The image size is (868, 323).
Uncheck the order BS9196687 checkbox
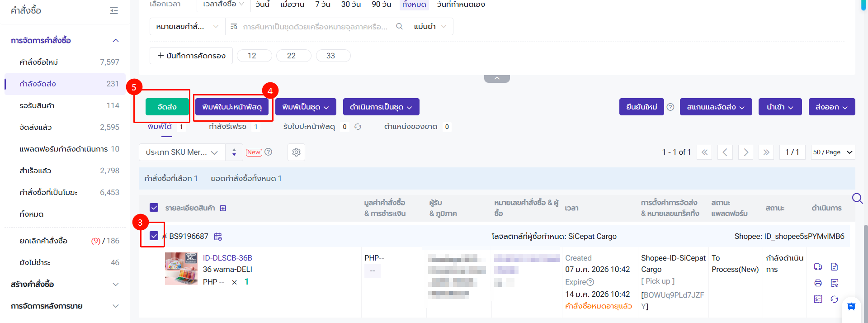(x=154, y=236)
